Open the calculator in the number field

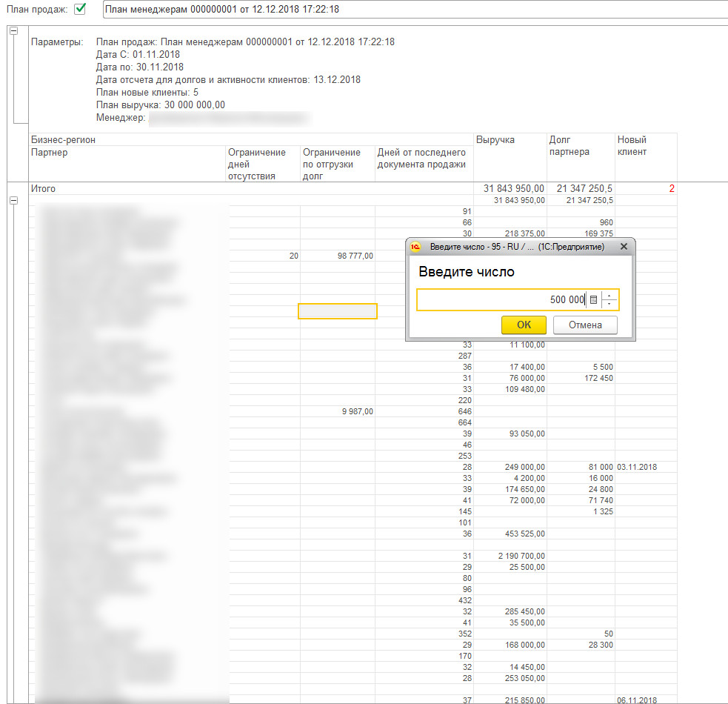pos(593,300)
